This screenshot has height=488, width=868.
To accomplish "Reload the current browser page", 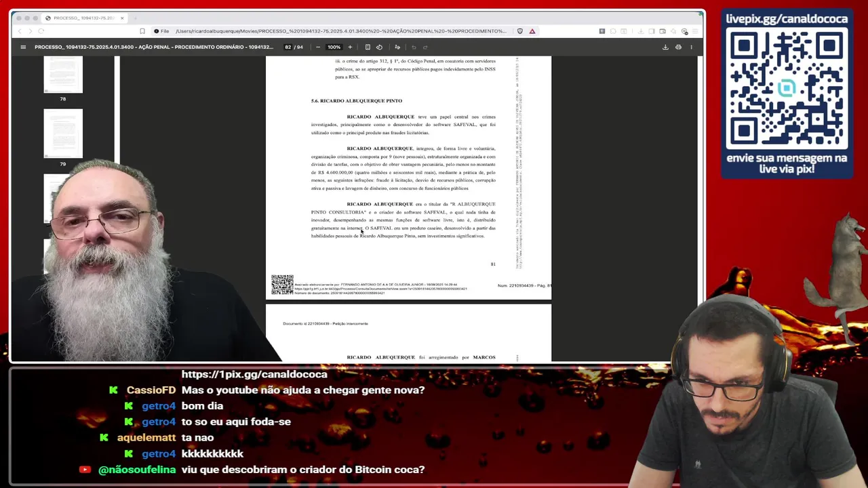I will point(41,31).
